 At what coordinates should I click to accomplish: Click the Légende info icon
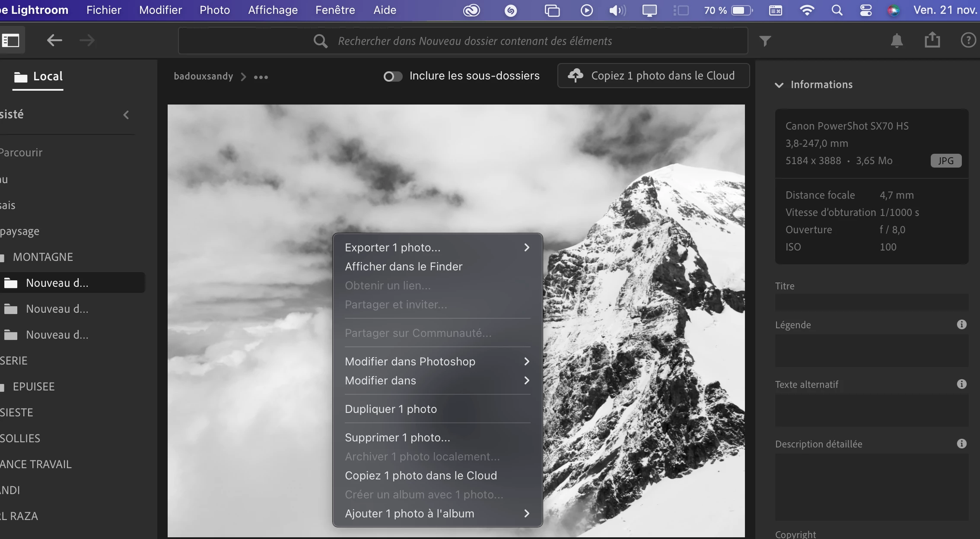click(961, 324)
